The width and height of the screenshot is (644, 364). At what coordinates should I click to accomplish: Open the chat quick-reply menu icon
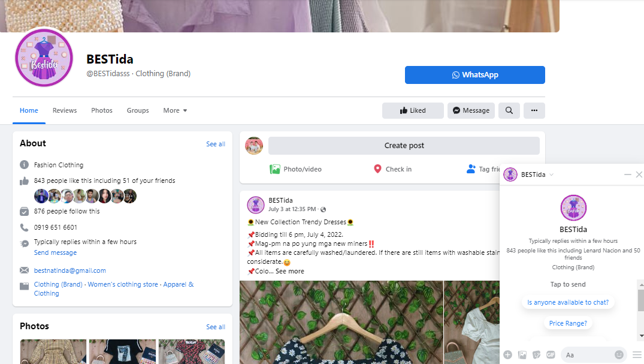tap(637, 354)
